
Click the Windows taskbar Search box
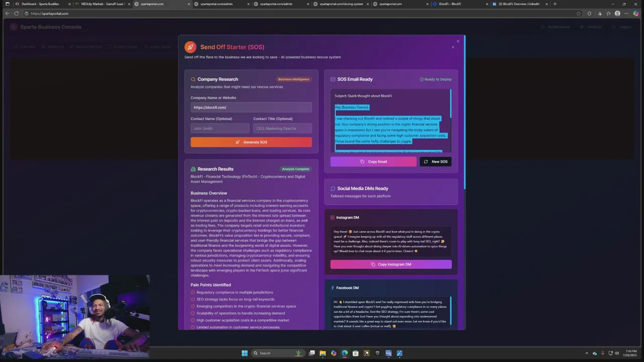[x=277, y=353]
